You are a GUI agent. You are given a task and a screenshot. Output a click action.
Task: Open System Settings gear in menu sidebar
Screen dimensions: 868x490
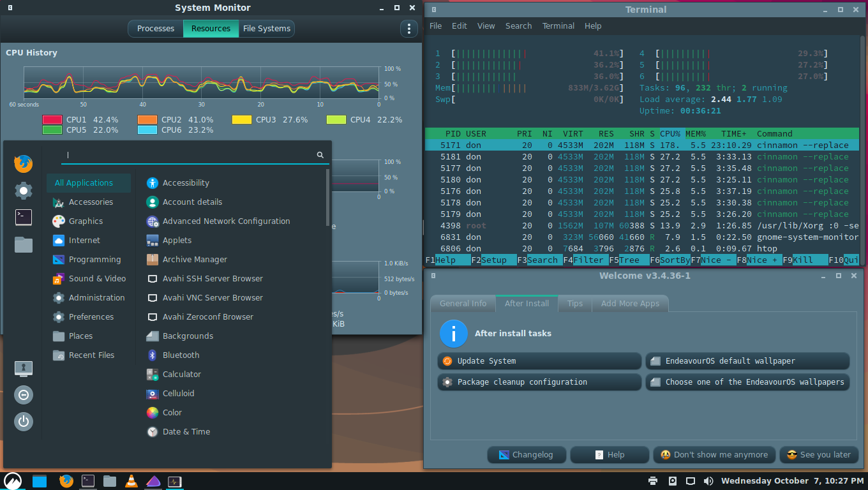pos(24,190)
